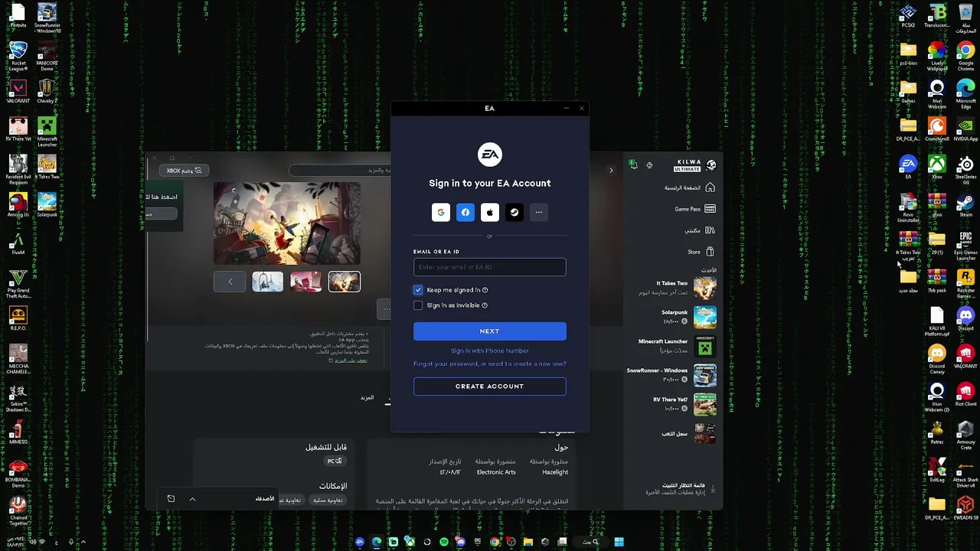Click the Electronic Arts publisher text
The image size is (980, 551).
click(496, 472)
